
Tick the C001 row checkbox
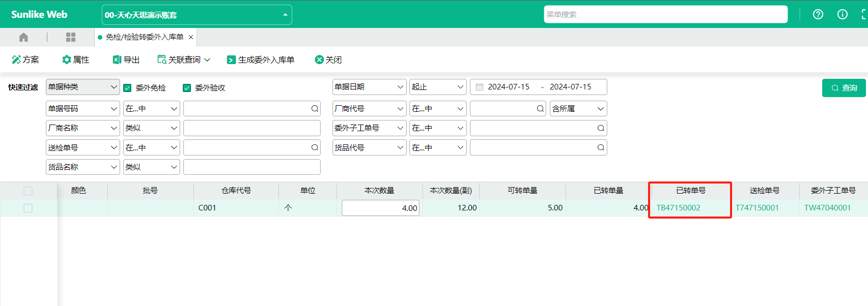(x=28, y=208)
